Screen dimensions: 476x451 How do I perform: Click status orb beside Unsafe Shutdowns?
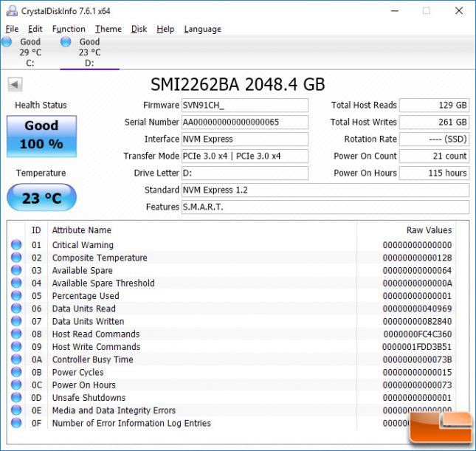[16, 398]
